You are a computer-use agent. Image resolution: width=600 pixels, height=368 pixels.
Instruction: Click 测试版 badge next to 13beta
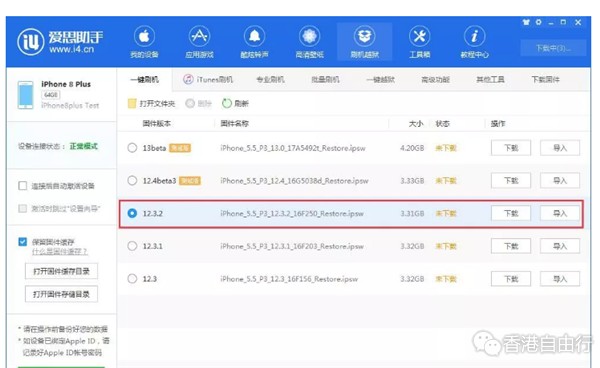click(180, 148)
